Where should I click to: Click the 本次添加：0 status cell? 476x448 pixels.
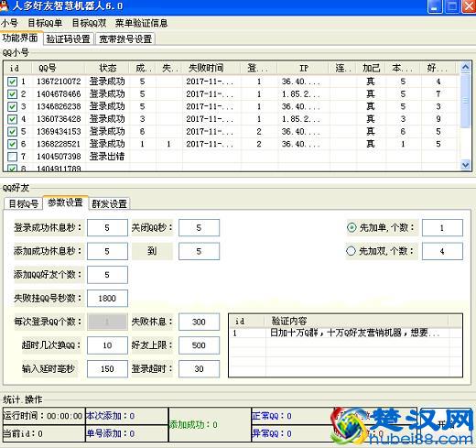tap(126, 416)
